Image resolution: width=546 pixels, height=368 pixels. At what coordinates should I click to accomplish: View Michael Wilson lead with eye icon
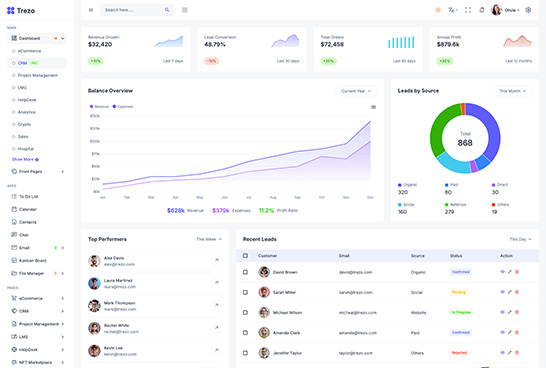pyautogui.click(x=502, y=312)
